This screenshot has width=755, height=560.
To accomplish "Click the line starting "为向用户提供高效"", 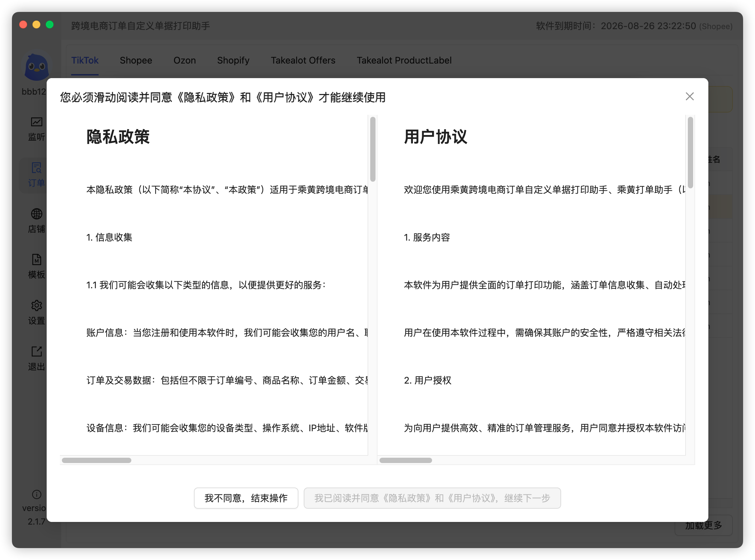I will click(x=545, y=428).
